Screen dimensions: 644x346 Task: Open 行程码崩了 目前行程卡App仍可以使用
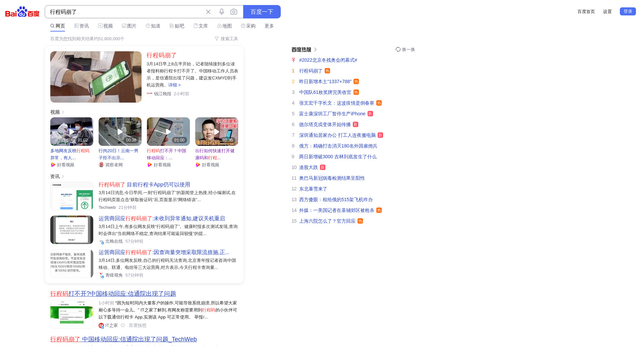click(144, 185)
